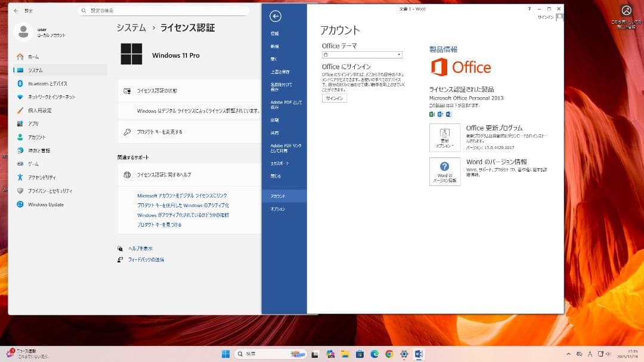Click the Word のバージョン情報 icon
This screenshot has height=362, width=644.
(445, 172)
